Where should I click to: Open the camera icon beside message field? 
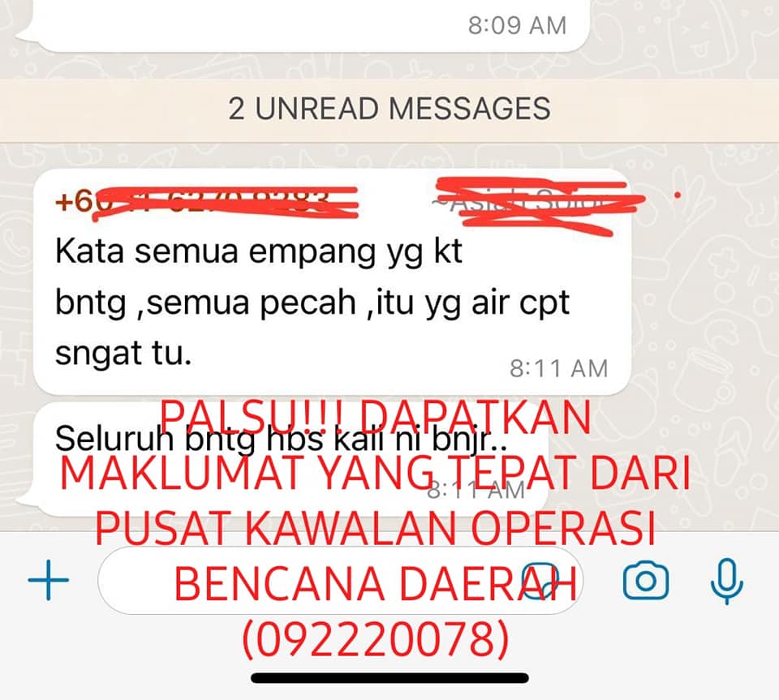(x=645, y=580)
